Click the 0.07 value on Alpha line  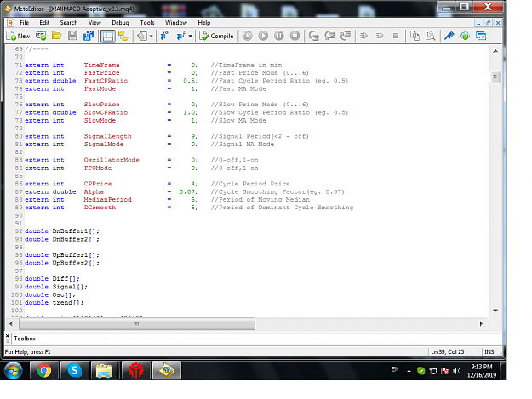click(x=187, y=192)
